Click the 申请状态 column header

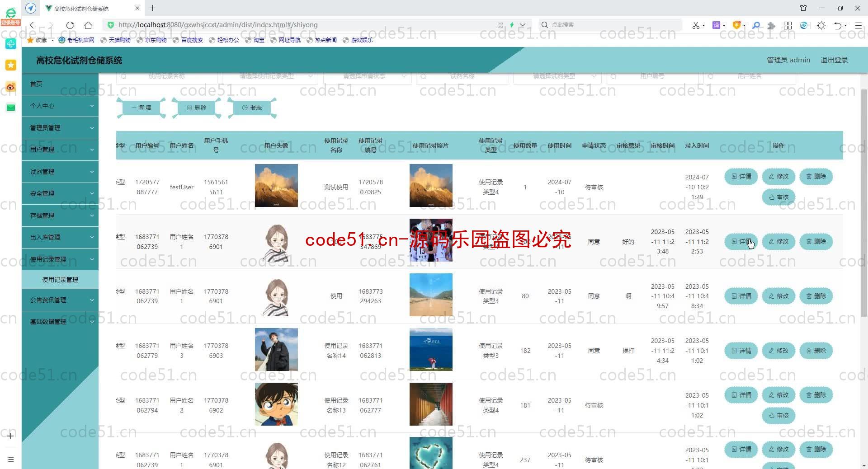tap(594, 145)
